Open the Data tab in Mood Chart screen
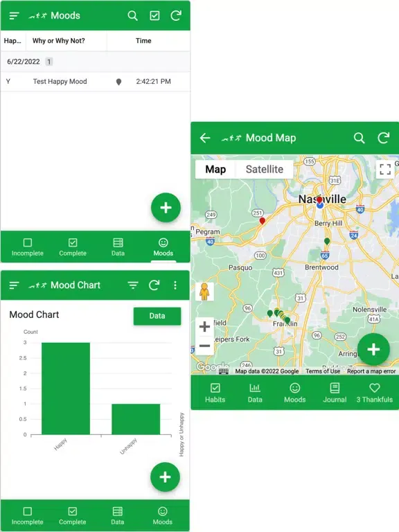399x532 pixels. point(117,515)
